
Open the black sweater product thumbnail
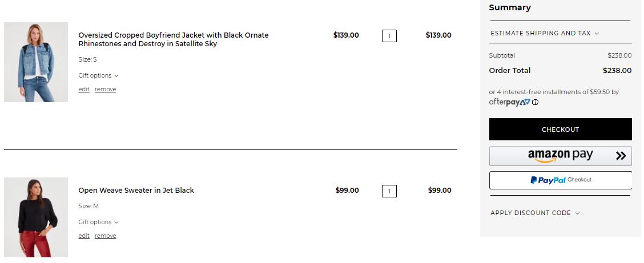[36, 217]
